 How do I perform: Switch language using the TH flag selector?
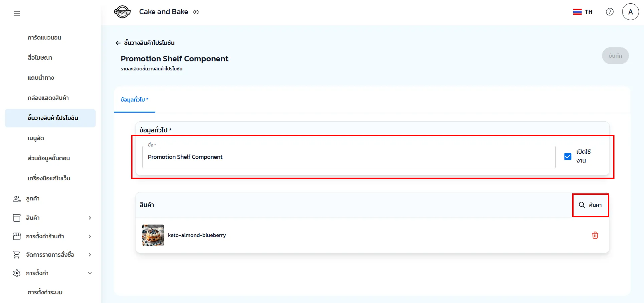coord(583,12)
